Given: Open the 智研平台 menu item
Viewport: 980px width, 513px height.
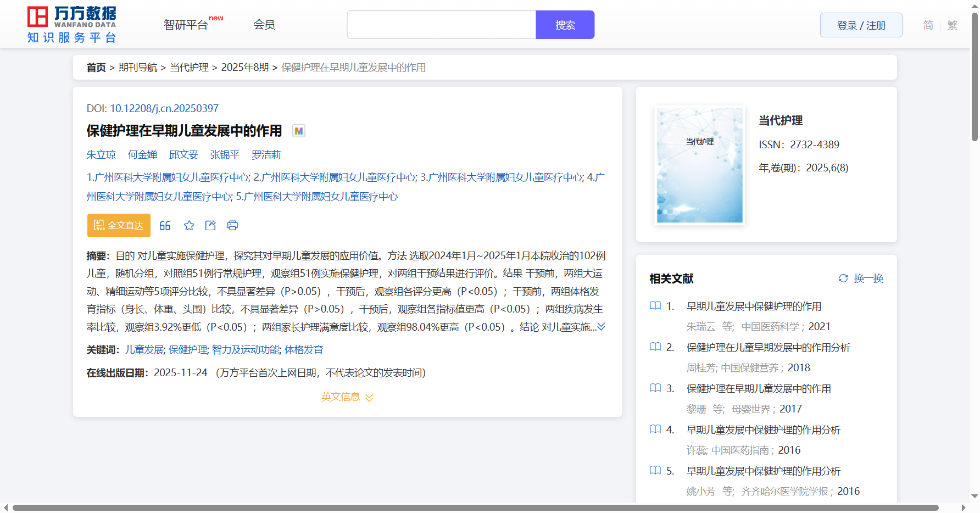Looking at the screenshot, I should pos(186,25).
